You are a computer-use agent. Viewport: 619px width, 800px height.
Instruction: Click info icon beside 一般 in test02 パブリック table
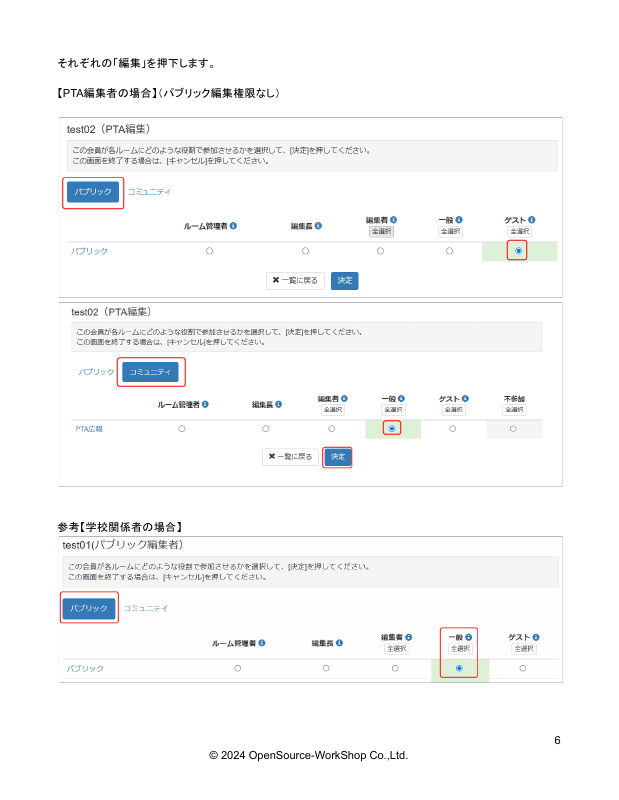coord(459,219)
